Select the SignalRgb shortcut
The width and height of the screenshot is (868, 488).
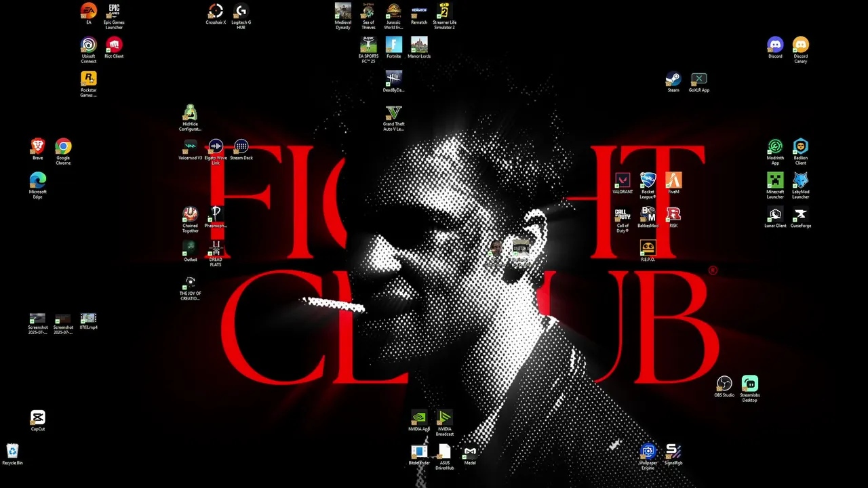pos(673,452)
